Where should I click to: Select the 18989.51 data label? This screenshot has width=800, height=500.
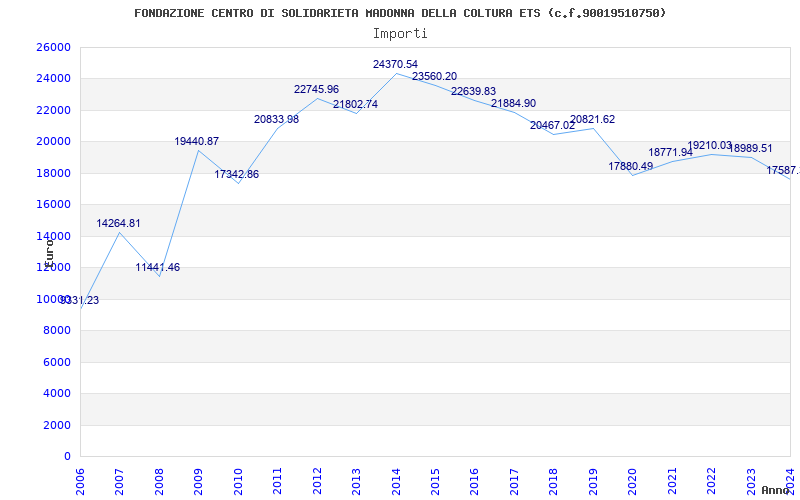(750, 148)
